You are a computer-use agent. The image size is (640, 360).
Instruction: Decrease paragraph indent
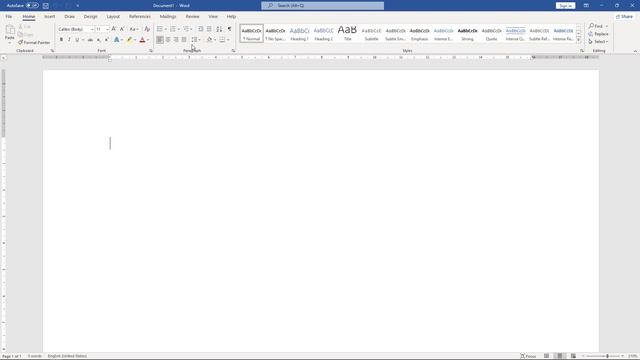click(x=200, y=29)
